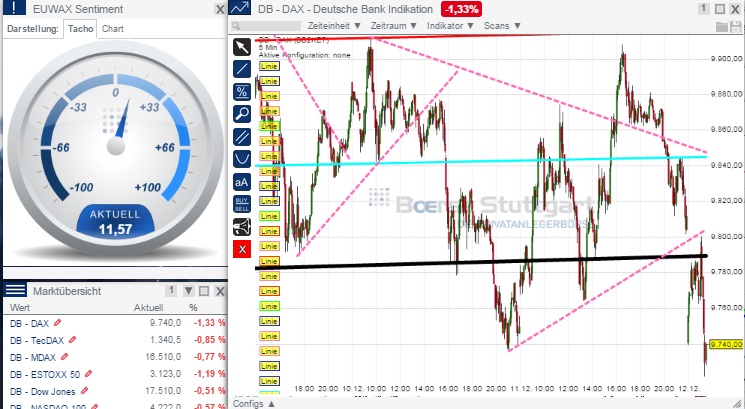Open the BUY SELL order tool
The width and height of the screenshot is (745, 409).
[x=242, y=204]
